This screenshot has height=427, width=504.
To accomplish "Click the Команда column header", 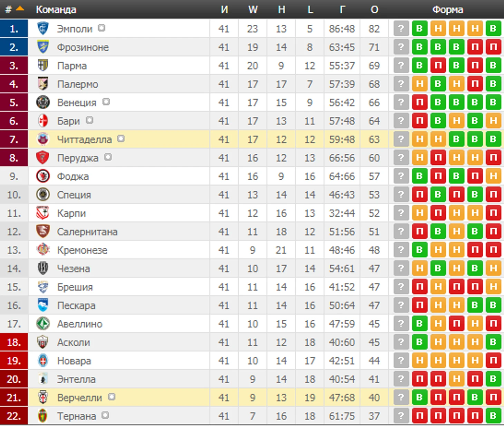I will point(56,9).
